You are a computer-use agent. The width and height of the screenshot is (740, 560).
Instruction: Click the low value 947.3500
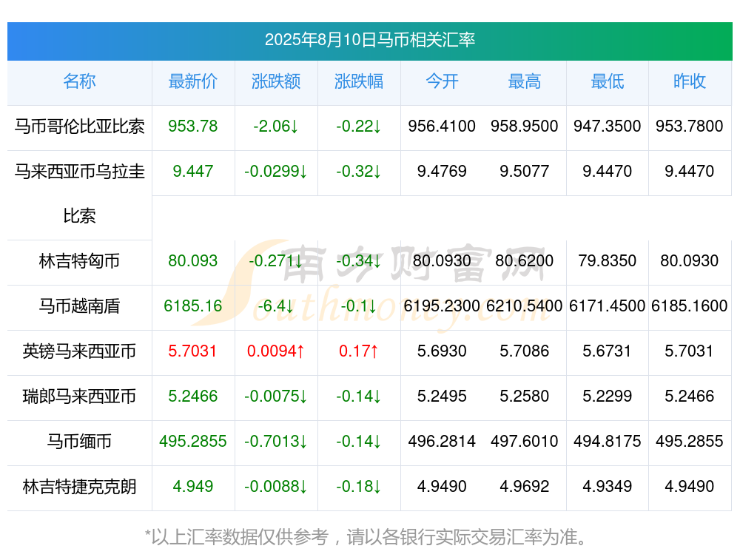pos(608,126)
